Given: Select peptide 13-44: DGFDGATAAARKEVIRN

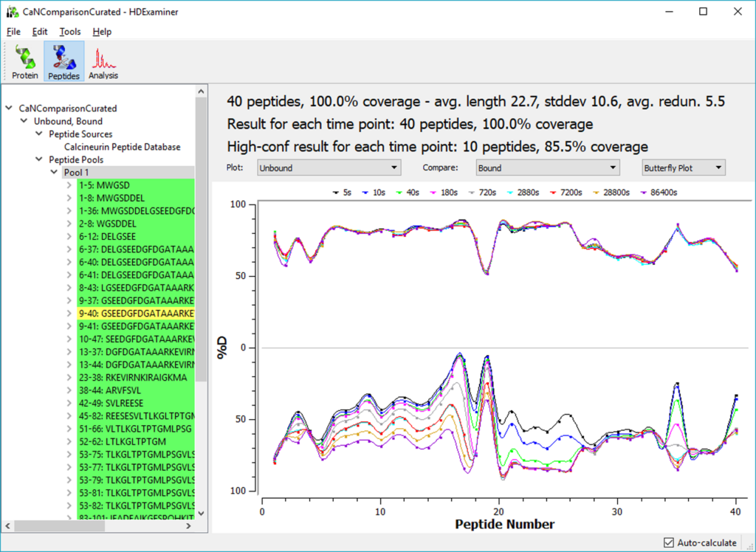Looking at the screenshot, I should (x=136, y=365).
